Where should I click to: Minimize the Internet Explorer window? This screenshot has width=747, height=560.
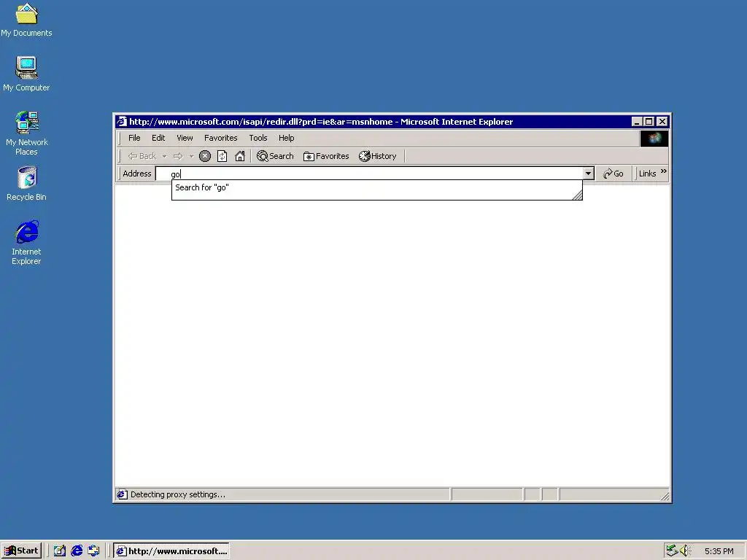tap(637, 122)
